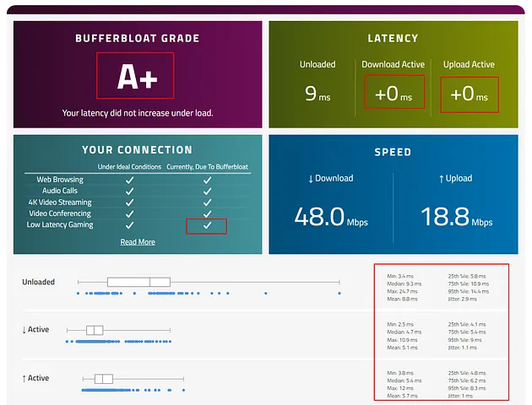Screen dimensions: 532x405
Task: Click the 4K Video Streaming bufferbloat checkmark
Action: 207,202
